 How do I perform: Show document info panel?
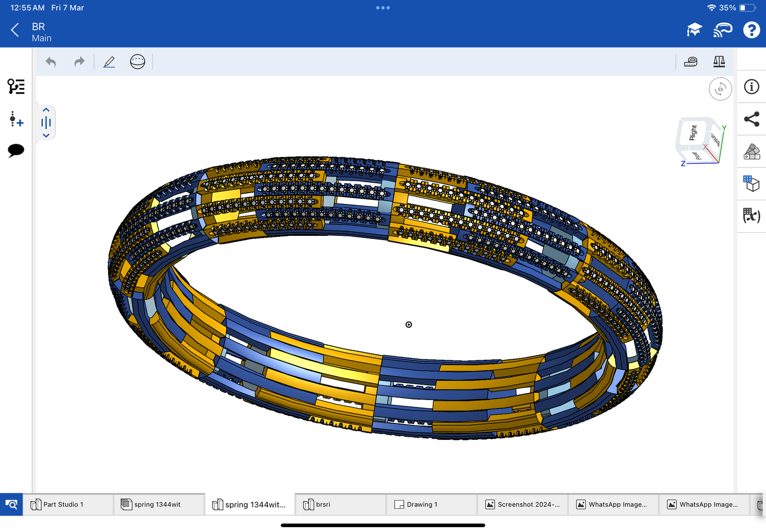click(x=752, y=87)
